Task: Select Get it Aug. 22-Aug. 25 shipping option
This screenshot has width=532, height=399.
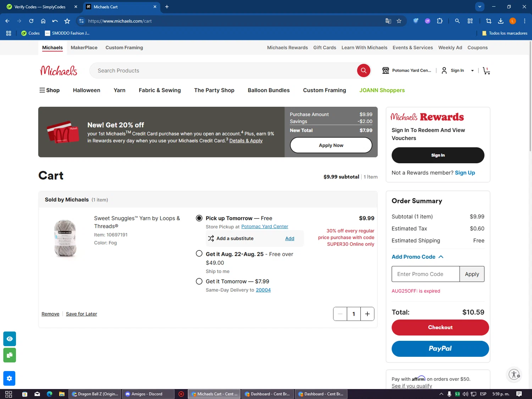Action: tap(199, 254)
